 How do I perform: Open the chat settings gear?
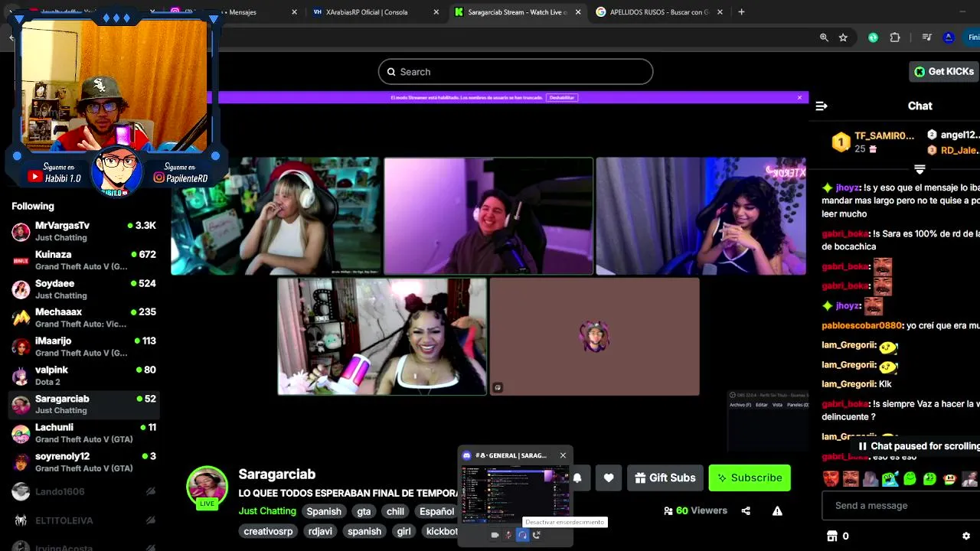tap(966, 536)
